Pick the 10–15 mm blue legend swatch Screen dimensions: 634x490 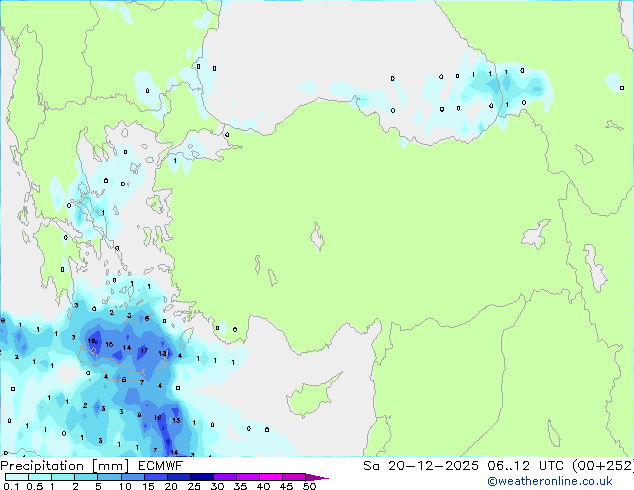(x=132, y=477)
